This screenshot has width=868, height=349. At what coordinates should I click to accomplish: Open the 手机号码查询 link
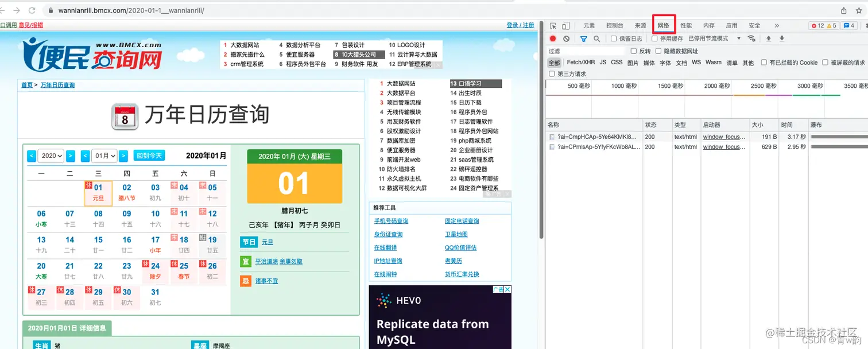pos(391,220)
